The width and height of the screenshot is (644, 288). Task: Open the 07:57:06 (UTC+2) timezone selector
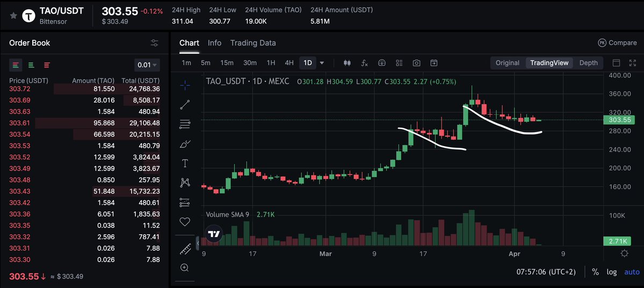pyautogui.click(x=546, y=272)
